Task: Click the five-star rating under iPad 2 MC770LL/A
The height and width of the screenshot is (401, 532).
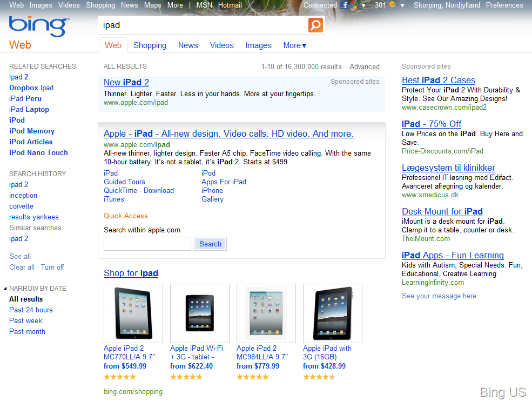Action: (119, 377)
